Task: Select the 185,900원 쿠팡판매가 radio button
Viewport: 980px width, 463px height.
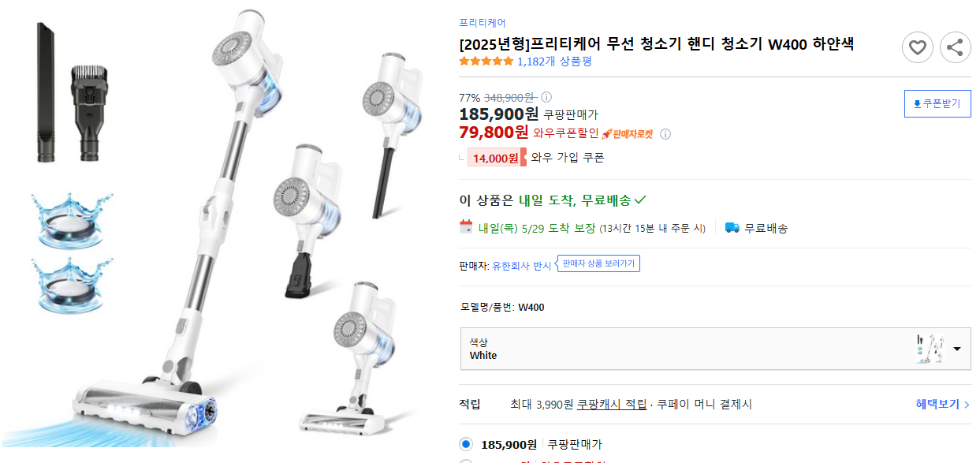Action: pos(465,443)
